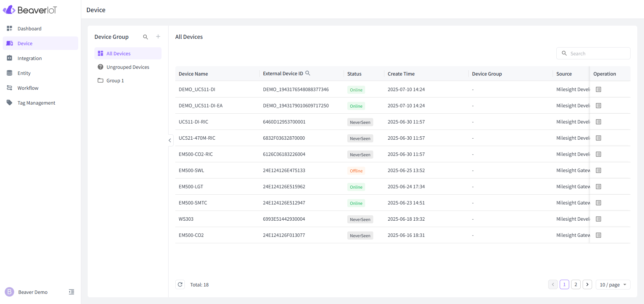Go to next page of devices
644x304 pixels.
(587, 284)
